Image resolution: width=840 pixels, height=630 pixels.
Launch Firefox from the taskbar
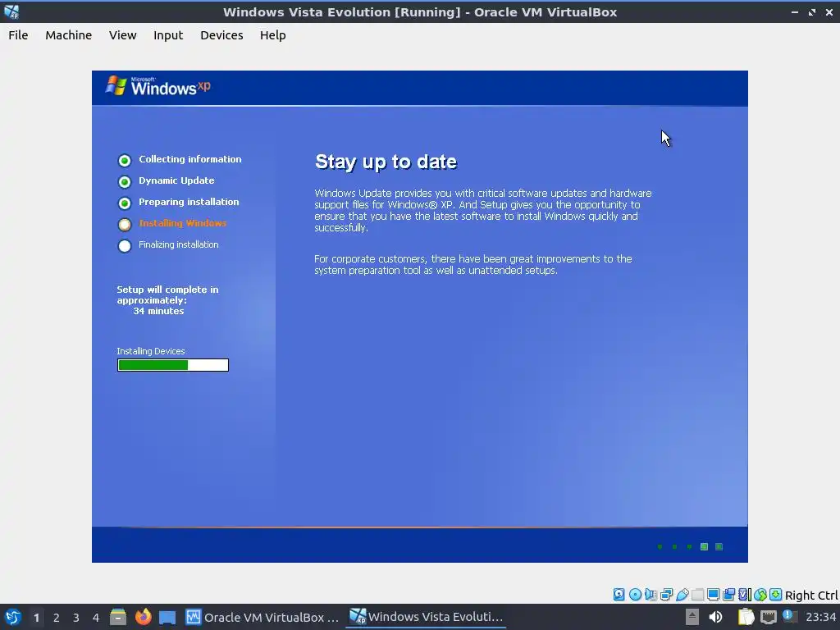[x=143, y=617]
